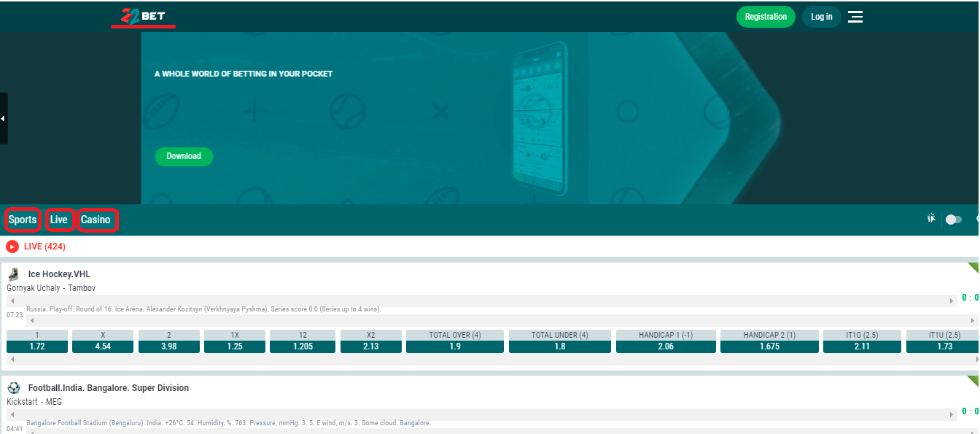Switch to the Live tab
The image size is (980, 434).
coord(59,220)
